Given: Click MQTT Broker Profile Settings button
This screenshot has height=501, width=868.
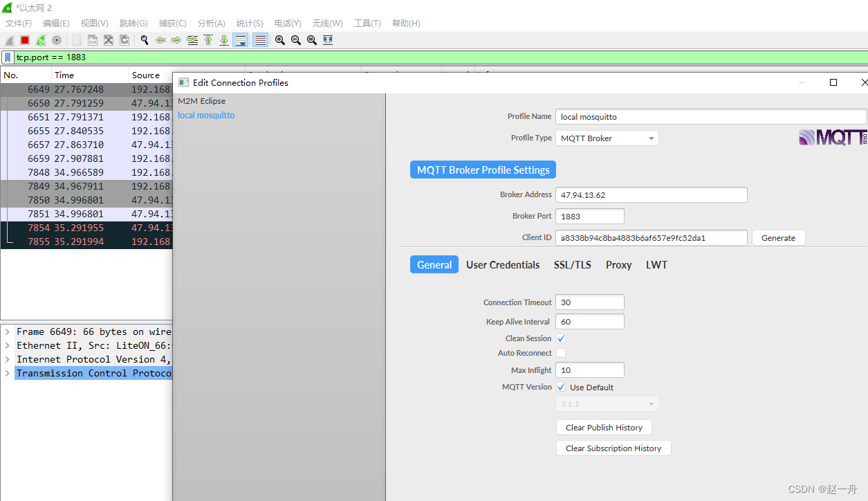Looking at the screenshot, I should coord(483,170).
